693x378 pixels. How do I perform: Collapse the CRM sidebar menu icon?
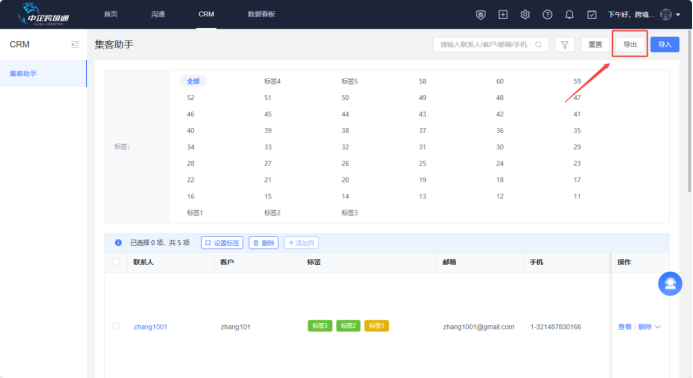tap(75, 44)
